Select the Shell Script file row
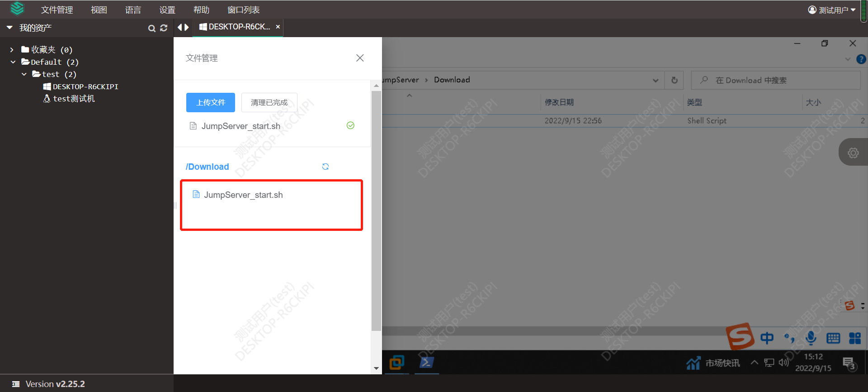Image resolution: width=868 pixels, height=392 pixels. coord(624,121)
